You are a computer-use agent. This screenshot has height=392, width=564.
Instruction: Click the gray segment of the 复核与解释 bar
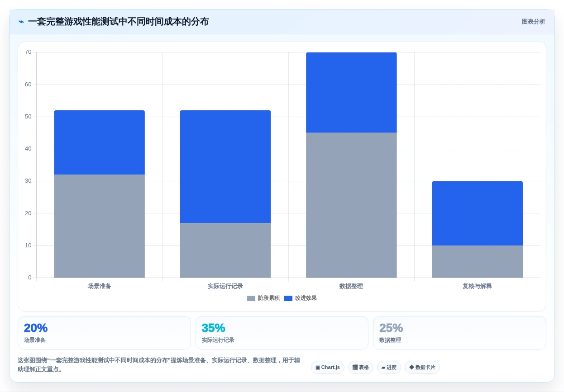(478, 261)
